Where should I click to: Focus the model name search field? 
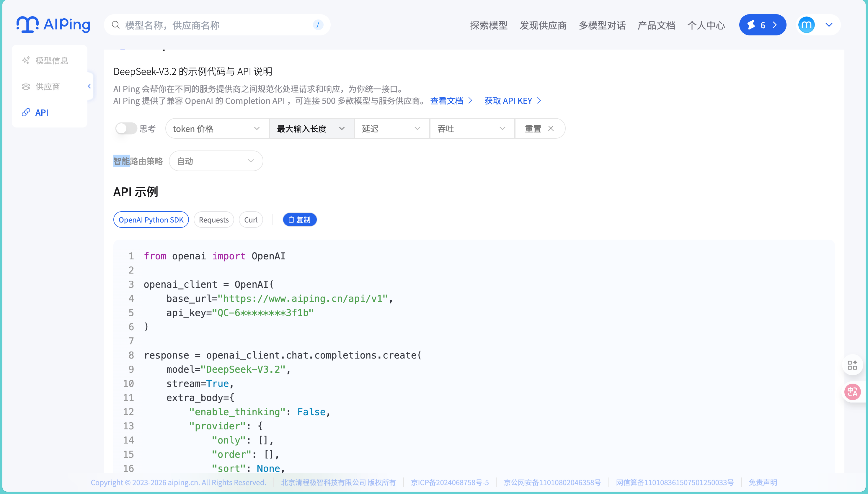click(217, 25)
